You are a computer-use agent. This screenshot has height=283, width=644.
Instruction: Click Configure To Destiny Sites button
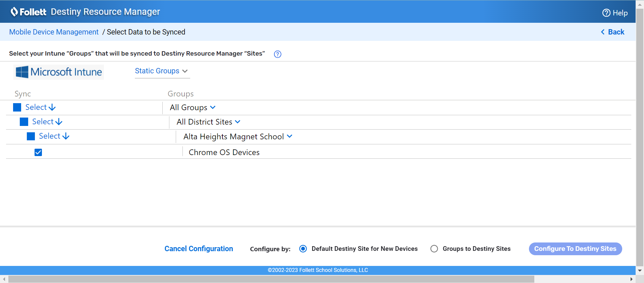click(575, 249)
